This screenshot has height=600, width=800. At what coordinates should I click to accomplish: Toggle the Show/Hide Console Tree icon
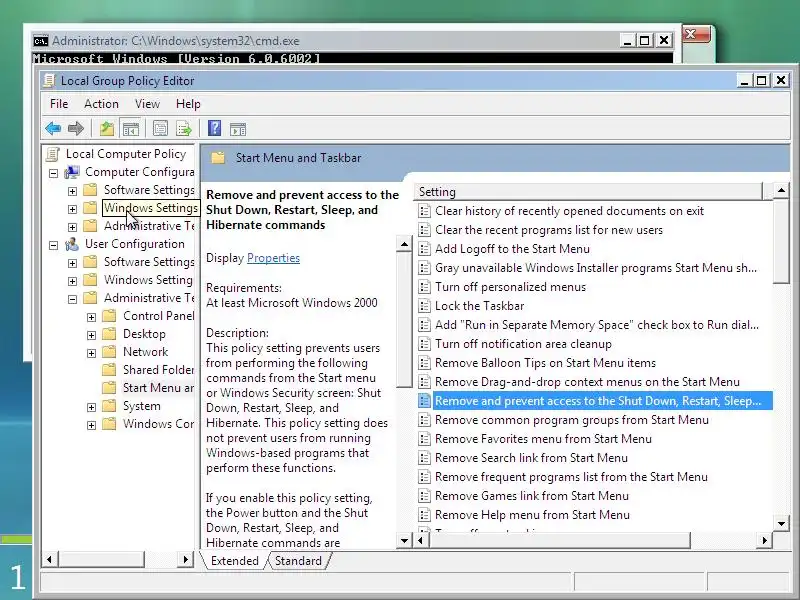point(131,129)
